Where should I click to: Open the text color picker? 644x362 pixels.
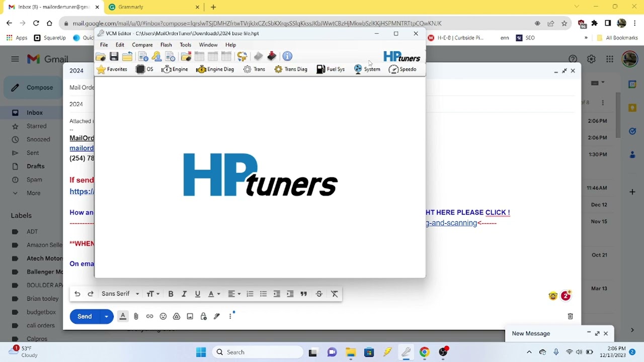coord(214,294)
